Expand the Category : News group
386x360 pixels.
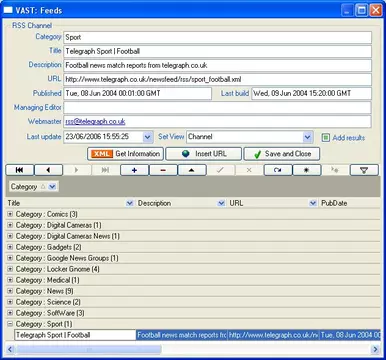click(x=10, y=291)
